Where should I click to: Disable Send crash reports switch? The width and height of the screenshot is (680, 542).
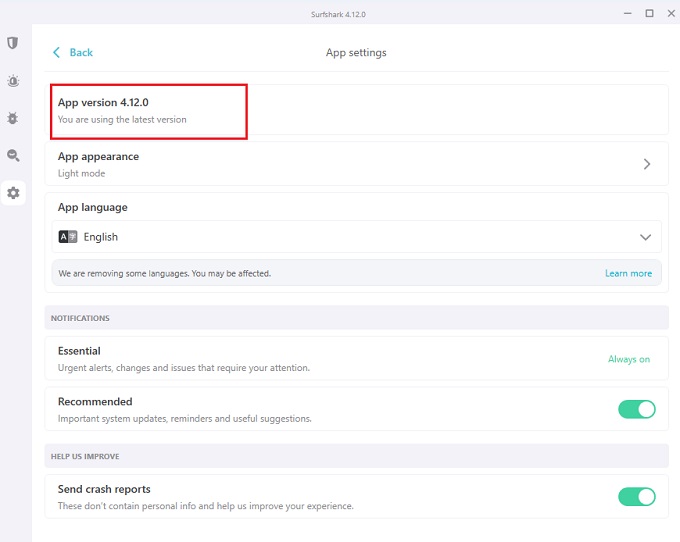pos(636,497)
